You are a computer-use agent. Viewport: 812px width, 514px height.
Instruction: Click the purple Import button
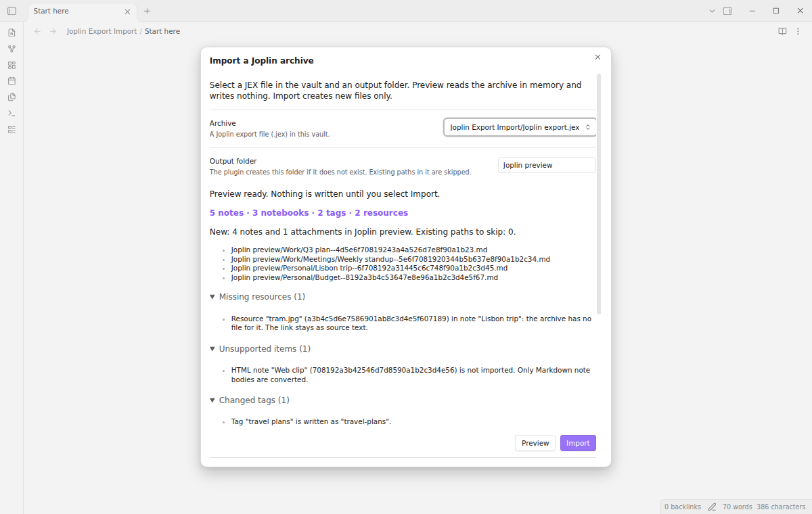(x=578, y=443)
